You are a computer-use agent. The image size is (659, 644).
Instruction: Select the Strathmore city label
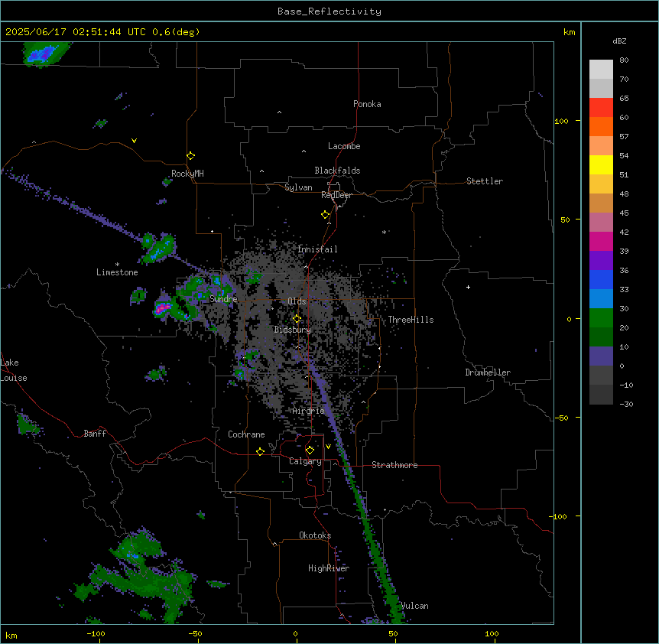tap(394, 465)
